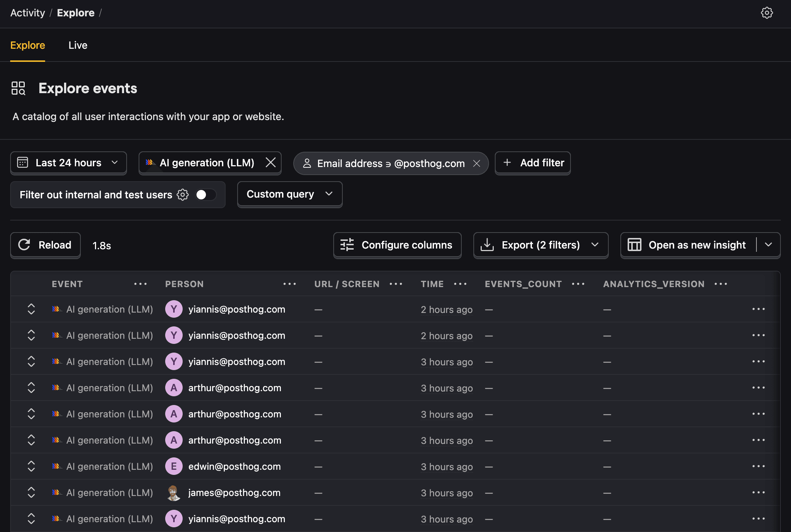Remove the AI generation (LLM) event filter
The height and width of the screenshot is (532, 791).
pyautogui.click(x=270, y=162)
